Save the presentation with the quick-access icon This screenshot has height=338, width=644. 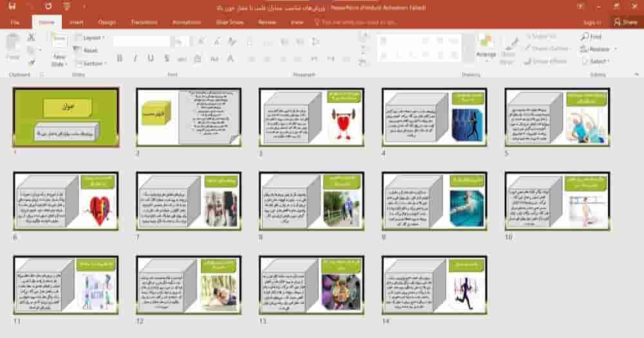pyautogui.click(x=12, y=6)
